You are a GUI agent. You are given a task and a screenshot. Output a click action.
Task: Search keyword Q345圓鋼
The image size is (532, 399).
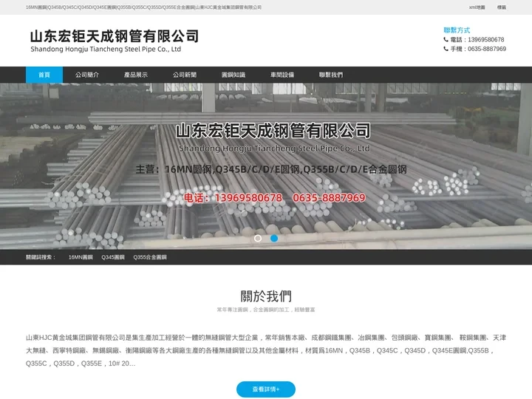pyautogui.click(x=113, y=257)
